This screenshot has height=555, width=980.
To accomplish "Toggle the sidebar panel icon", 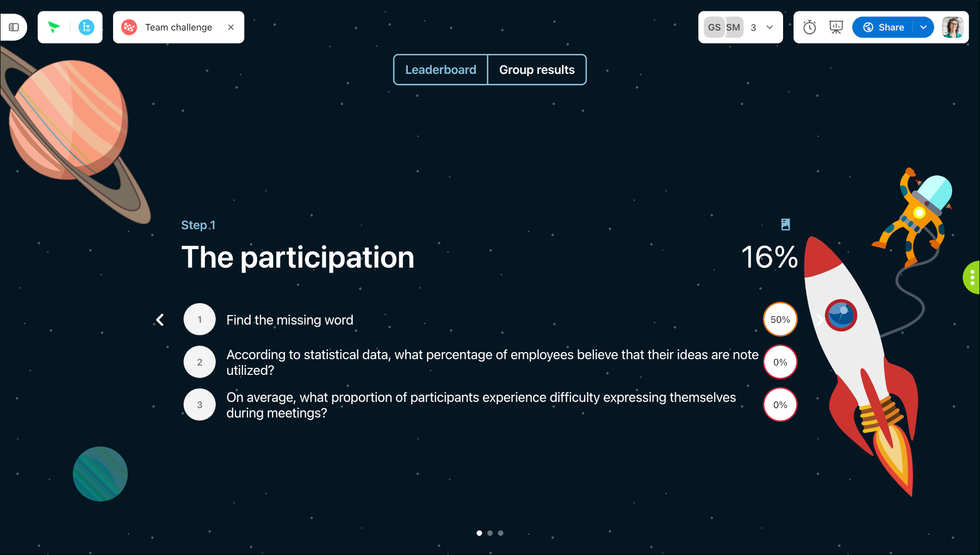I will [x=14, y=27].
